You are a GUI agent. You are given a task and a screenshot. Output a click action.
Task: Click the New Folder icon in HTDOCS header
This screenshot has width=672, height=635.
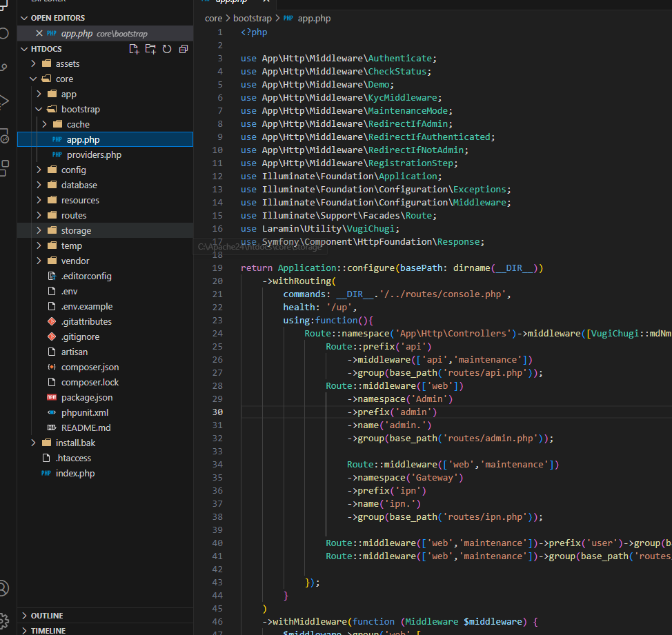coord(150,49)
